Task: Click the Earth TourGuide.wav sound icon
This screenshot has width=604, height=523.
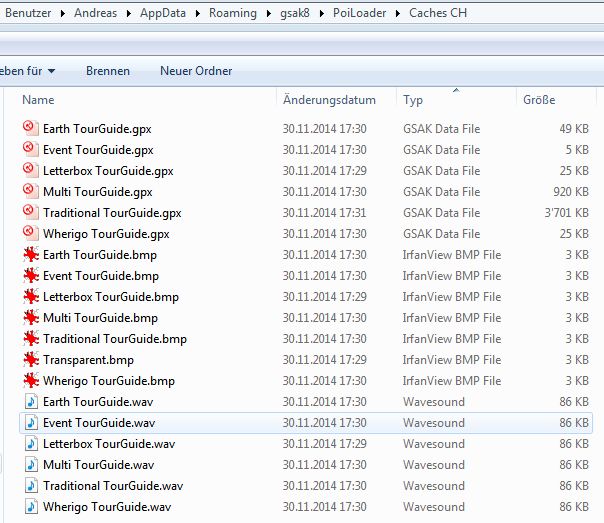Action: [x=31, y=402]
